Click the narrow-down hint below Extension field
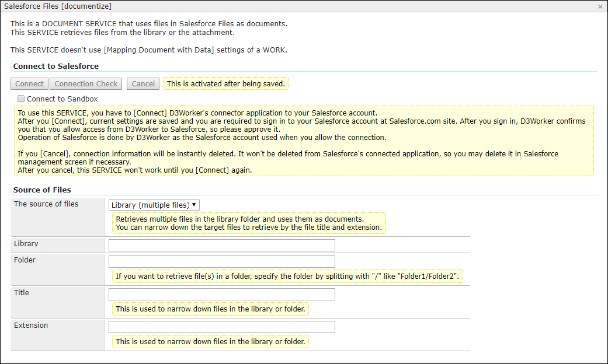The width and height of the screenshot is (608, 364). click(210, 342)
